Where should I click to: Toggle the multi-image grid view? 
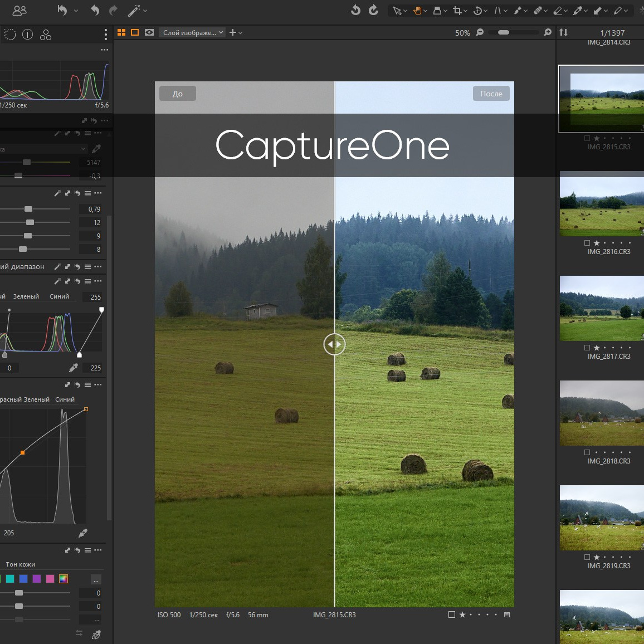coord(121,32)
